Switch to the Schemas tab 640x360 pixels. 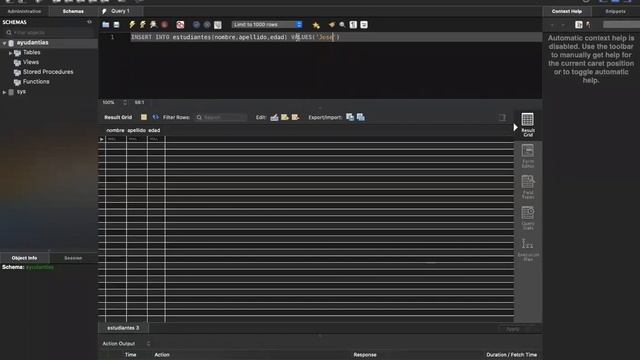(x=73, y=11)
